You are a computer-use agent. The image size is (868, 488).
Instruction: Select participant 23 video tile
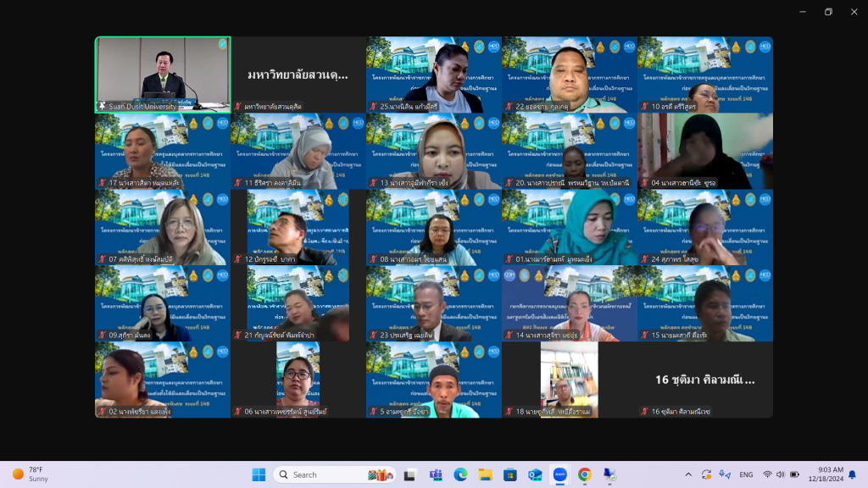coord(433,303)
